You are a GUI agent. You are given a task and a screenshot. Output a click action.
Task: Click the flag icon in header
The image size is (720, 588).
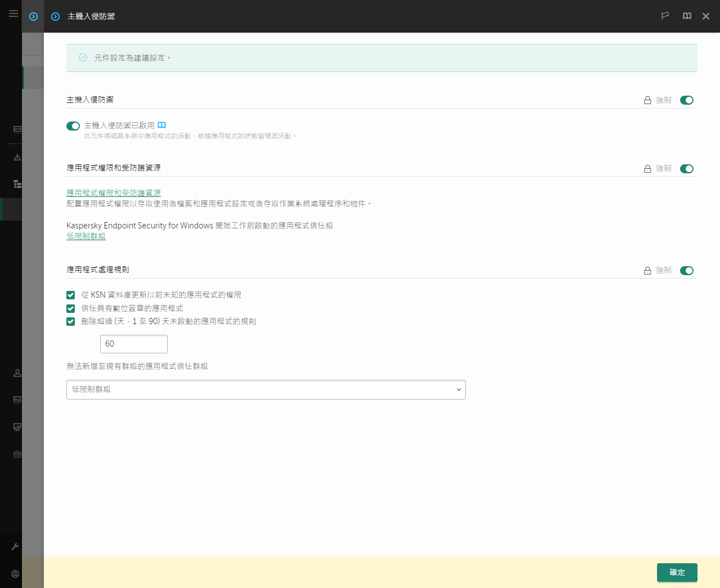[665, 16]
